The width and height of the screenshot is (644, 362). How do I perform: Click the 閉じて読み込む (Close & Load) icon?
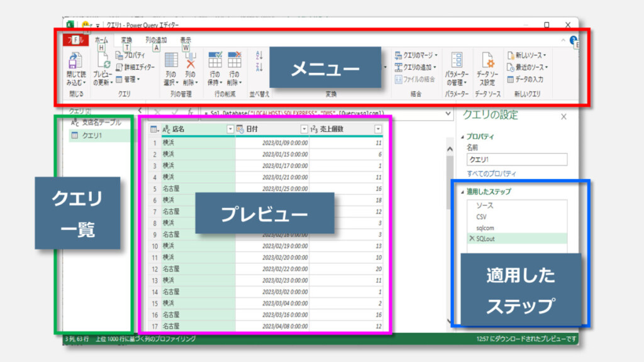[x=75, y=63]
